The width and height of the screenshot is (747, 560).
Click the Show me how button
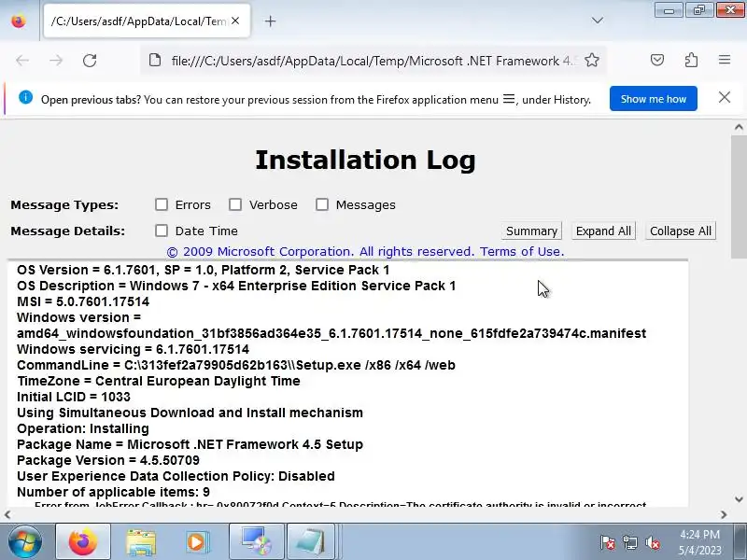pyautogui.click(x=653, y=99)
